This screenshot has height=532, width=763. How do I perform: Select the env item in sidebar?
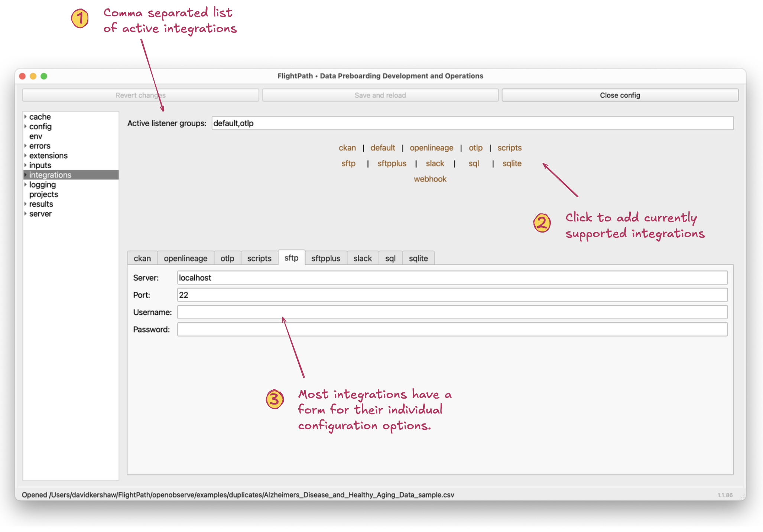36,136
